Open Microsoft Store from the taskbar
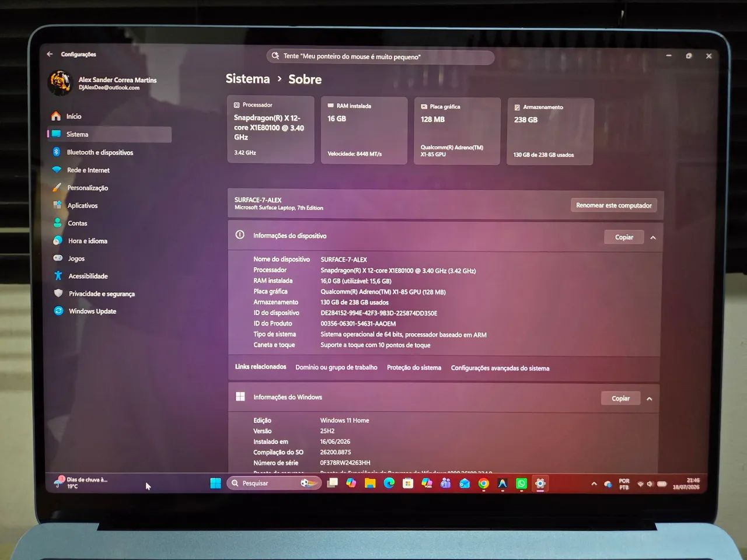 tap(408, 483)
